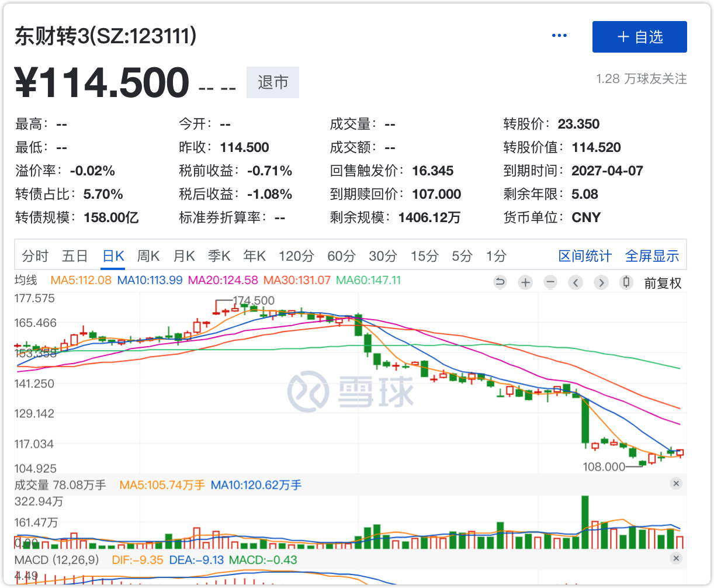Add stock to watchlist with 自选 button
The height and width of the screenshot is (588, 714).
[x=639, y=37]
